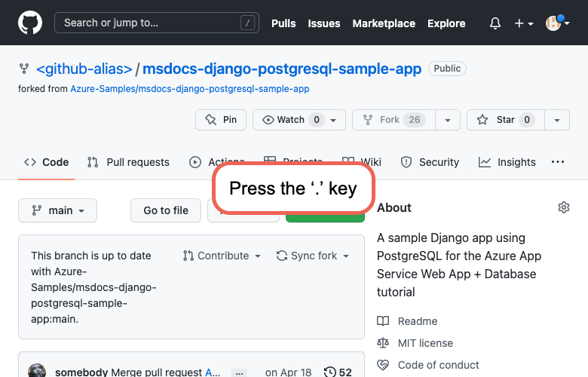
Task: Expand the Sync fork dropdown
Action: tap(313, 256)
